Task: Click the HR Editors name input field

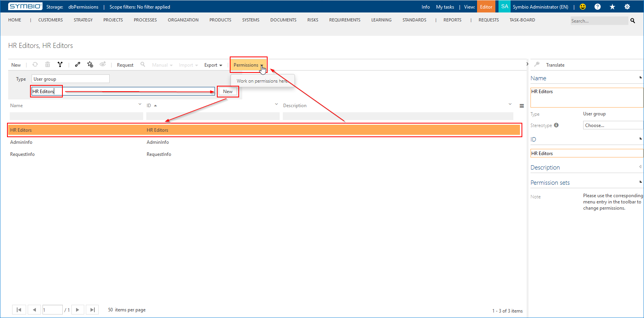Action: [x=123, y=92]
